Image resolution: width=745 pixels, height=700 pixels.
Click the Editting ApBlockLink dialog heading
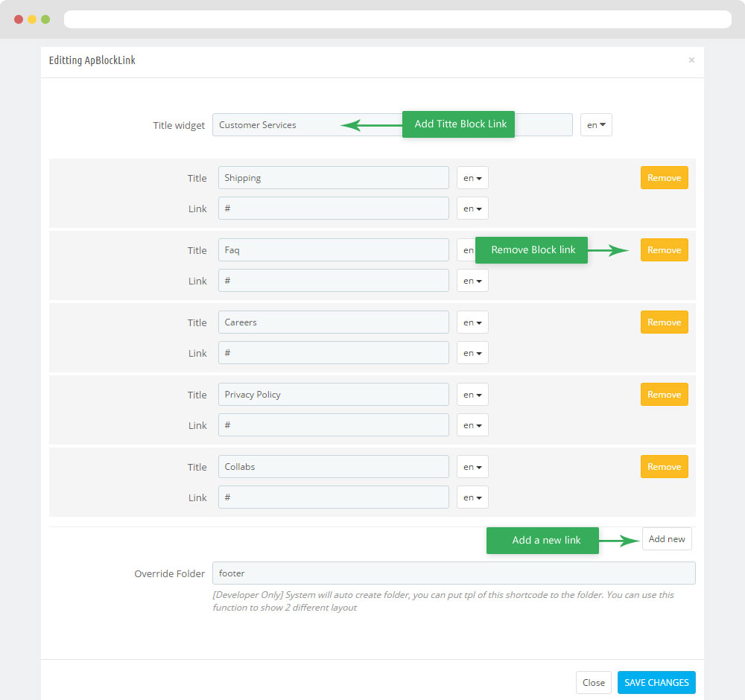point(92,60)
